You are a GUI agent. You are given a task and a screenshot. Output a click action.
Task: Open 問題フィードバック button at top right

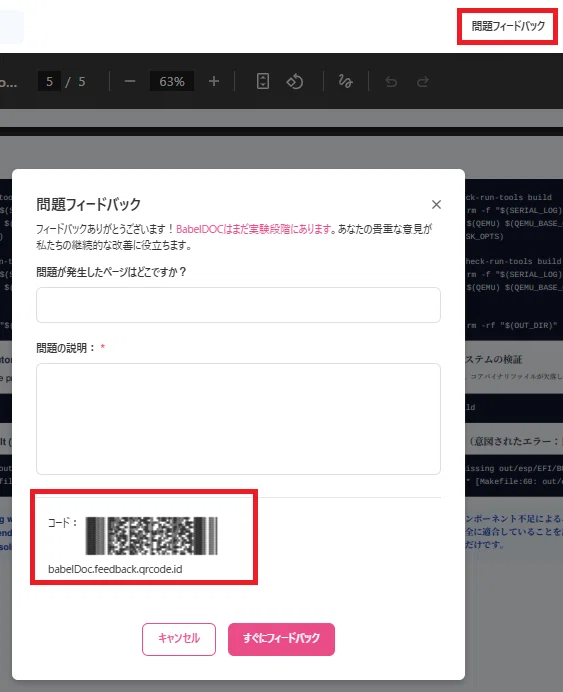508,26
